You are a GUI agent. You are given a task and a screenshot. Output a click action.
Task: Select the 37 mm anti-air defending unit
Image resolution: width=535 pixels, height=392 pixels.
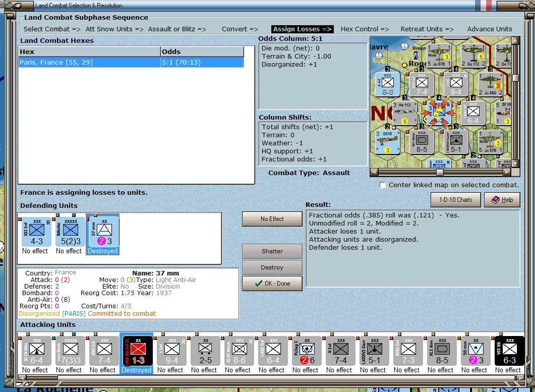click(x=104, y=232)
